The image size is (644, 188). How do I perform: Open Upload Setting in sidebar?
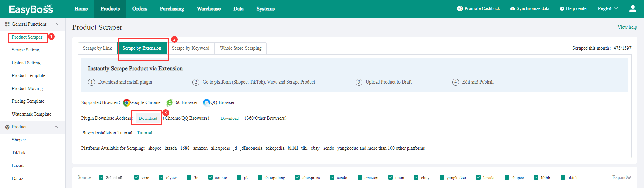pyautogui.click(x=26, y=63)
